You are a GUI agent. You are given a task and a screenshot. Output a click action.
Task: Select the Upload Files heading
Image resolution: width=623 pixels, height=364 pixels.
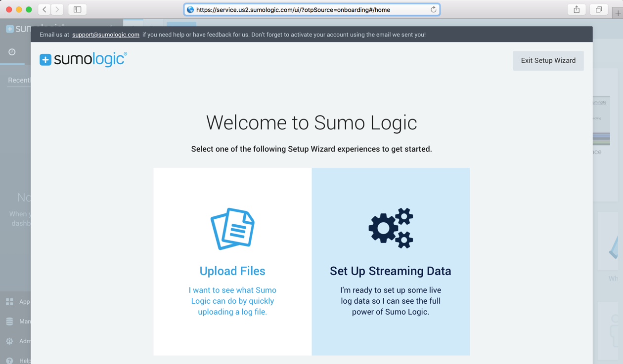232,271
